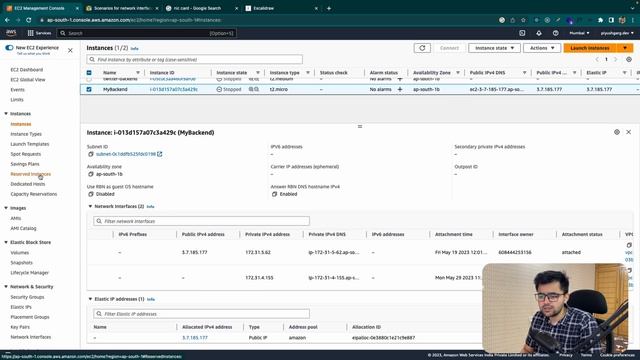Collapse Network & Security sidebar group
The width and height of the screenshot is (640, 360).
click(6, 287)
